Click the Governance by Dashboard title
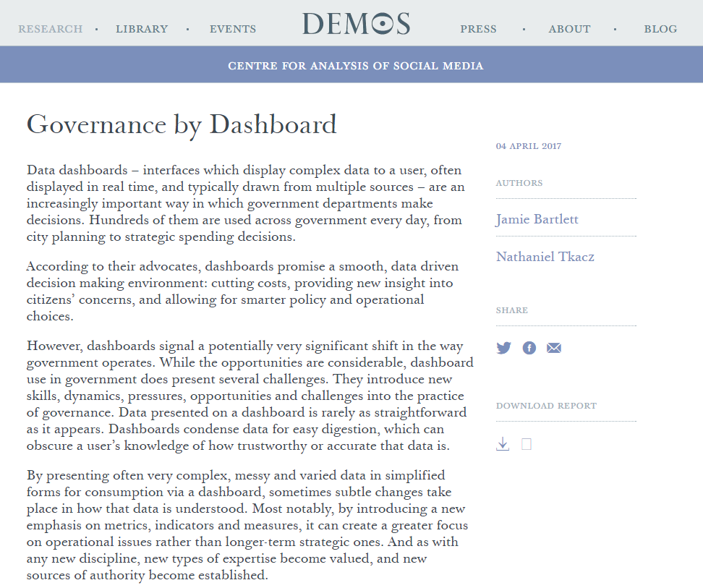 click(182, 124)
